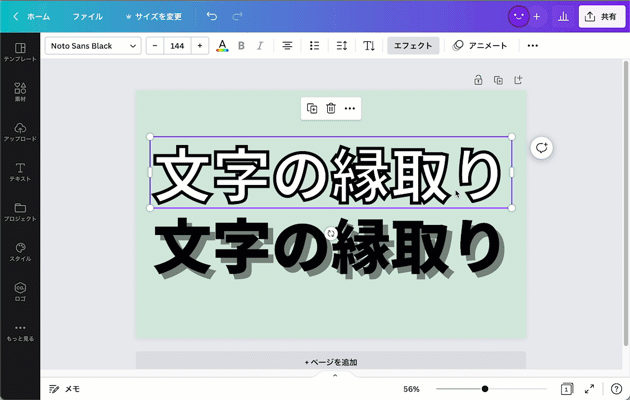Open the 56% zoom level menu
Viewport: 630px width, 400px height.
click(411, 389)
